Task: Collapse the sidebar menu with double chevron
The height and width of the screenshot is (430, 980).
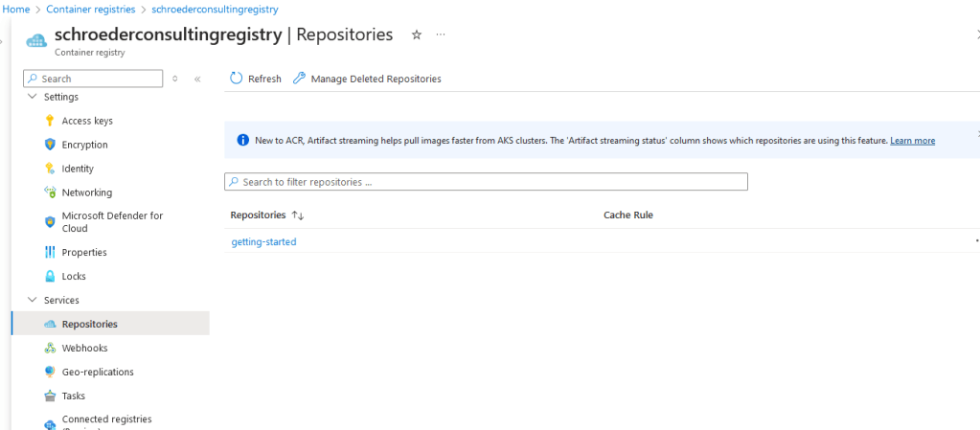Action: (x=197, y=79)
